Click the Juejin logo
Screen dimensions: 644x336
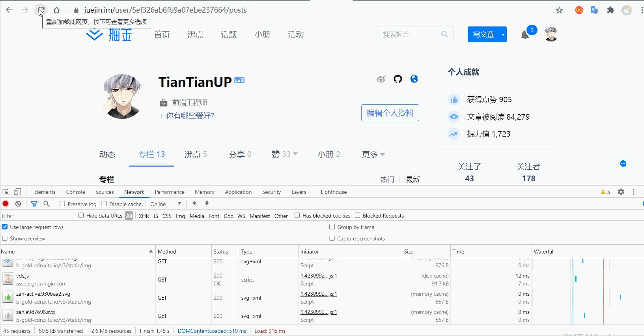coord(109,35)
